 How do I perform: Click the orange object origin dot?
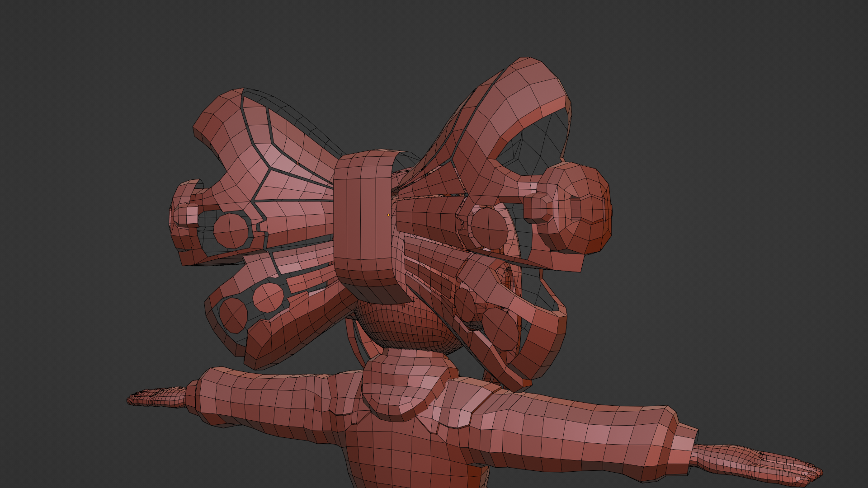click(x=388, y=215)
